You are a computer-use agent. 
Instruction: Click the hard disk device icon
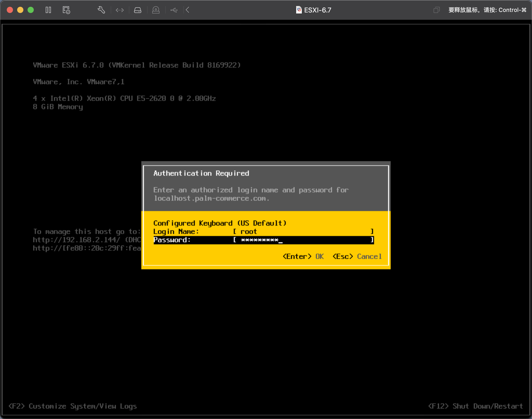click(x=138, y=10)
